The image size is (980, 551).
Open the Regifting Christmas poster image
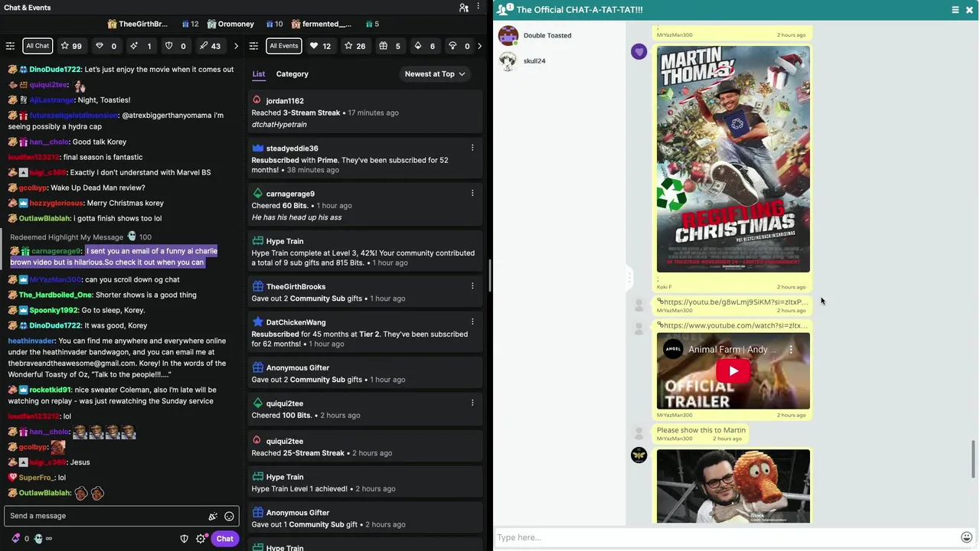[x=733, y=159]
